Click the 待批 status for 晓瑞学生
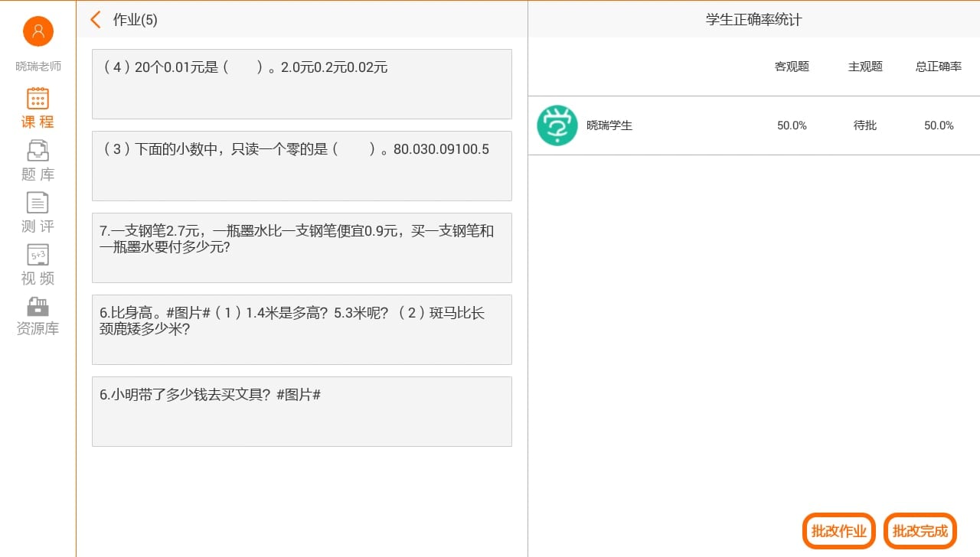The image size is (980, 557). (x=865, y=125)
